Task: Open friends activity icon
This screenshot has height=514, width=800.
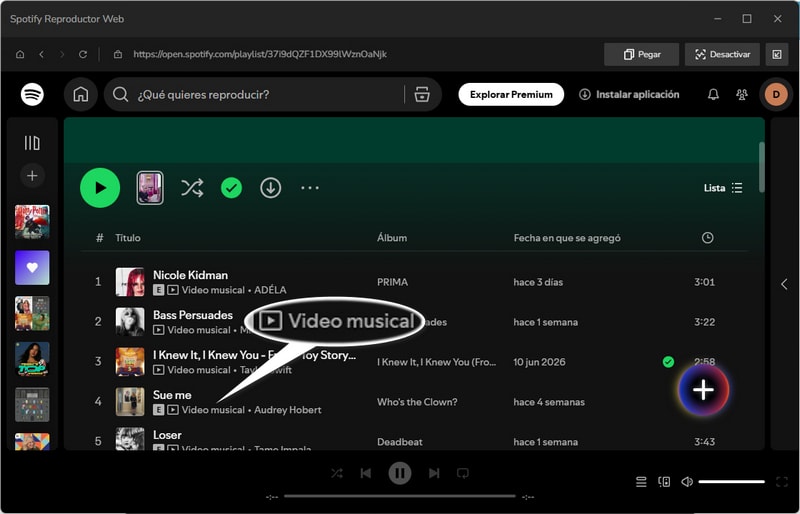Action: [x=742, y=94]
